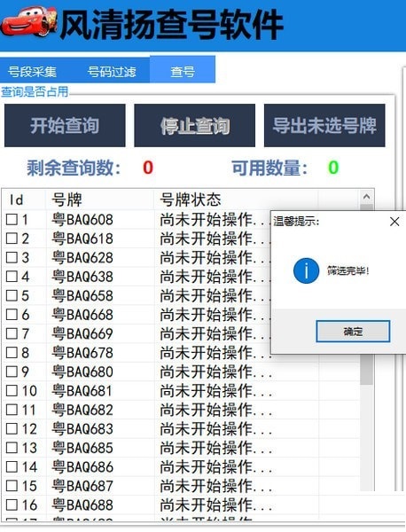Viewport: 406px width, 532px height.
Task: Check the box for row 12 粤BAQ683
Action: point(12,429)
